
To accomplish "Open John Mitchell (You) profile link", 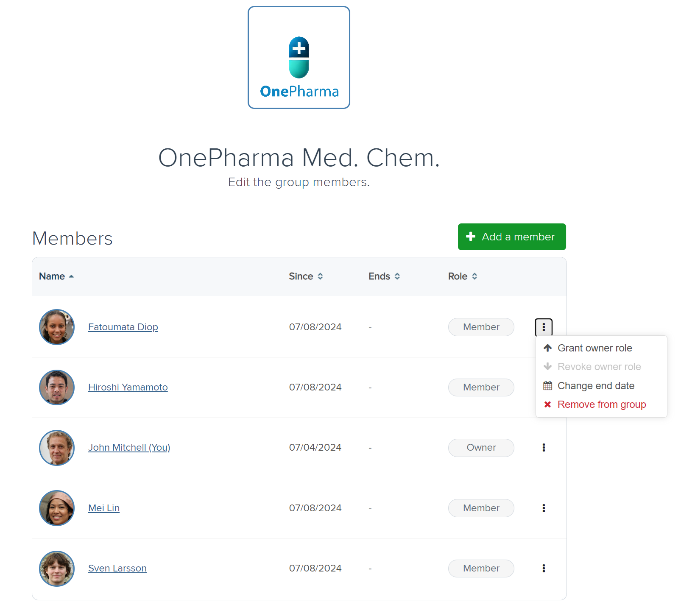I will (129, 448).
